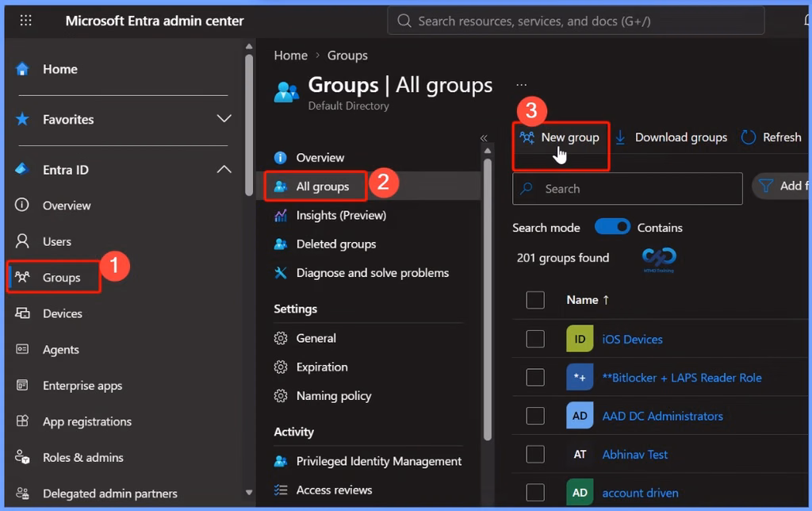Click the Favorites star icon
The image size is (812, 511).
pos(22,119)
